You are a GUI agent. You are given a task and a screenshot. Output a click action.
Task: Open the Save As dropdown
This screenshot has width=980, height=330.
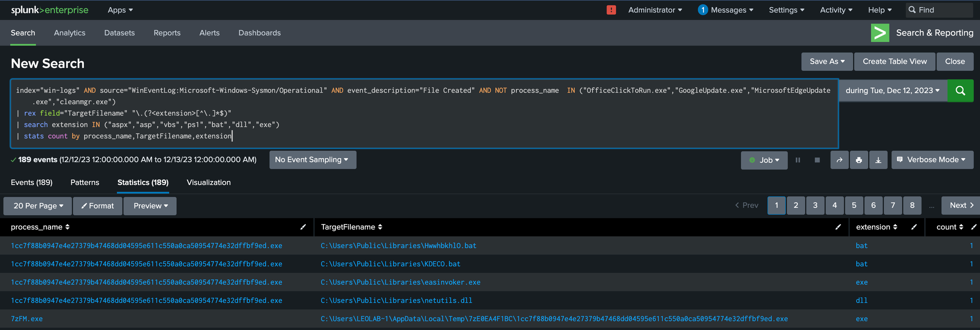827,61
